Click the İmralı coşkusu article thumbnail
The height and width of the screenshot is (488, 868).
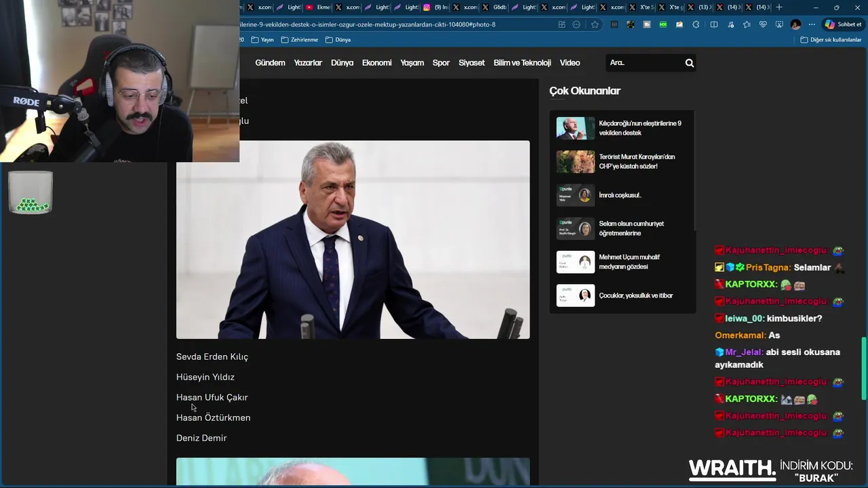click(x=575, y=195)
